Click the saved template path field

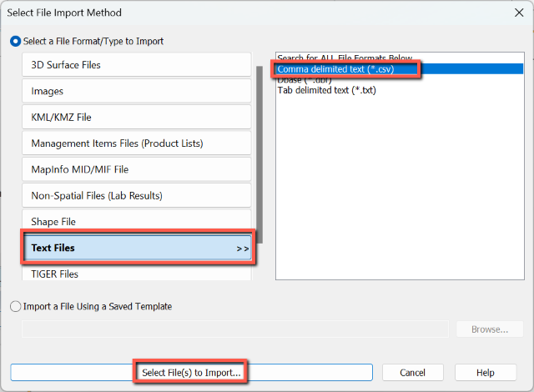coord(235,329)
